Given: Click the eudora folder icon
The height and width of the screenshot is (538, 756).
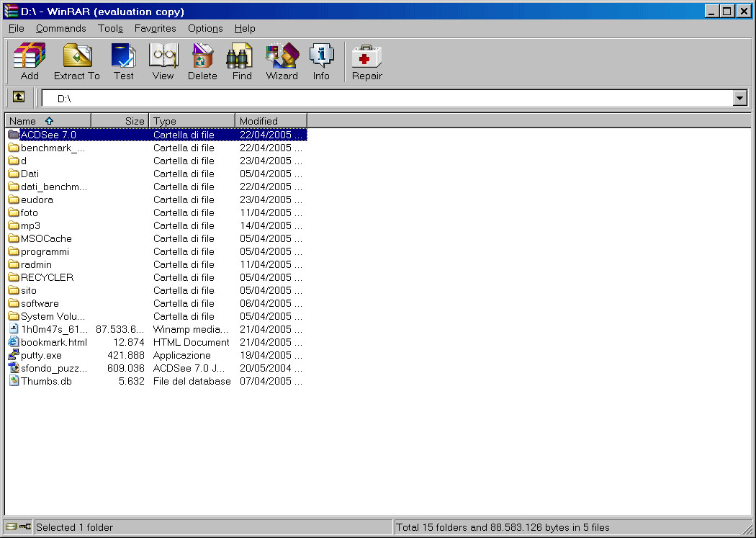Looking at the screenshot, I should [14, 199].
